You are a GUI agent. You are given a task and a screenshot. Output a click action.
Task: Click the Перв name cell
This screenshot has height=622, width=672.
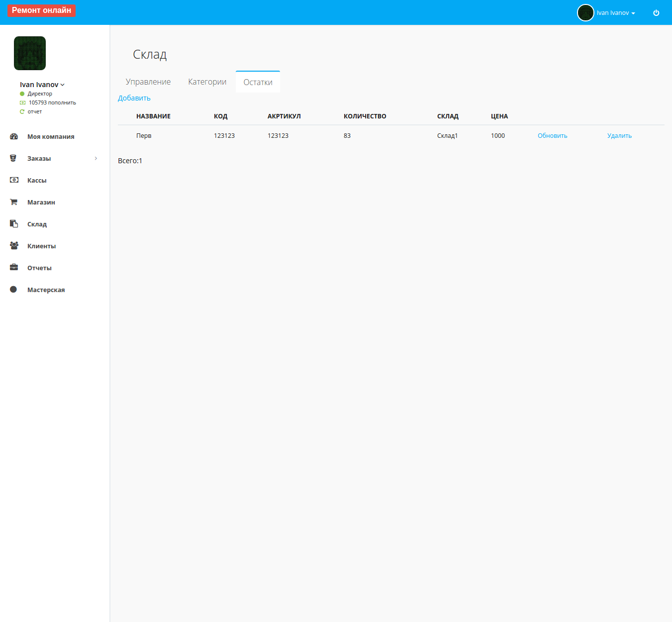click(x=144, y=136)
